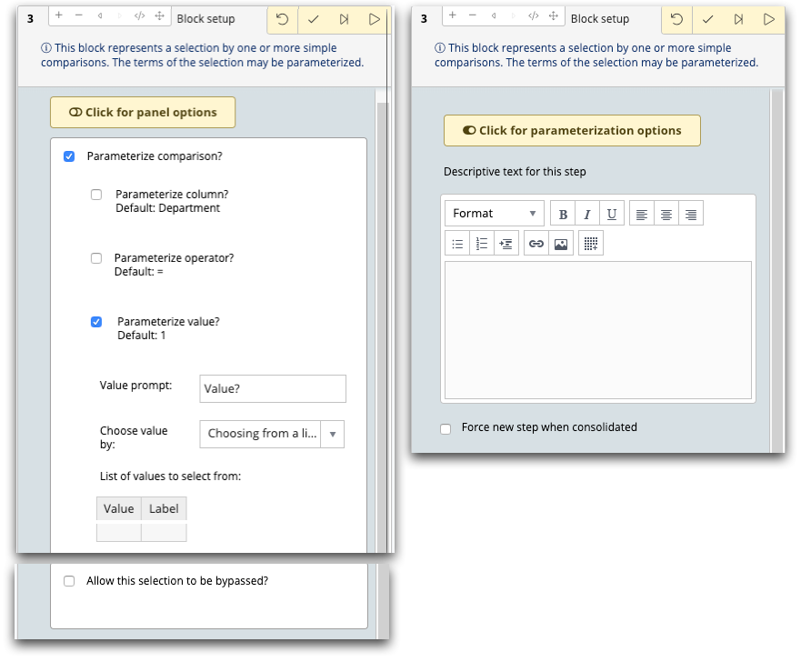This screenshot has height=672, width=811.
Task: Uncheck Parameterize comparison checkbox
Action: pos(69,156)
